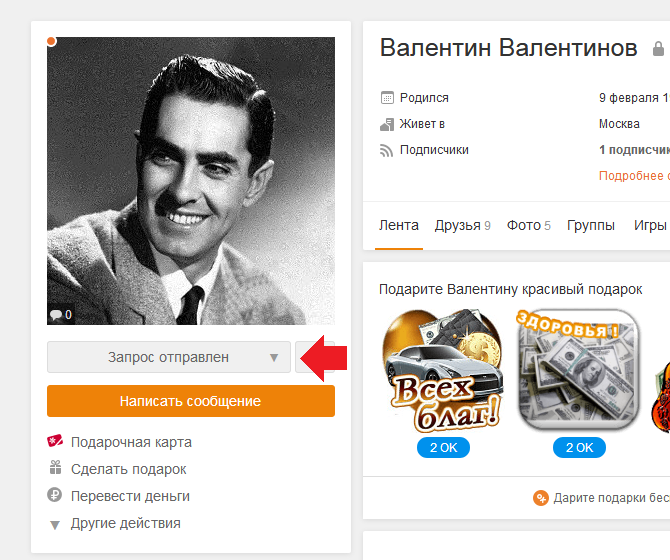670x560 pixels.
Task: Open the Группы tab
Action: point(591,225)
